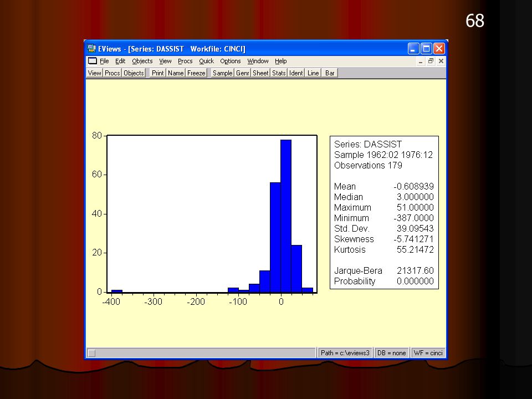
Task: Open the Options menu
Action: 231,61
